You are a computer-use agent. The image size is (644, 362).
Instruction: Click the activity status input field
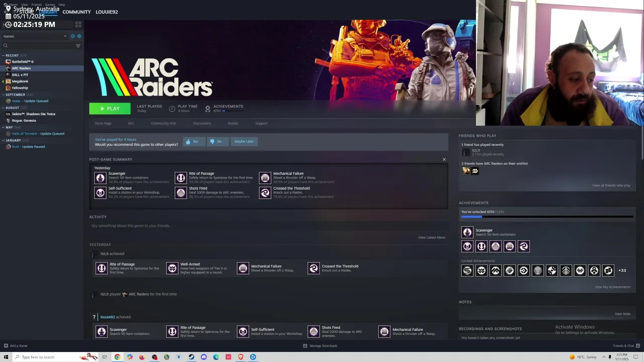point(268,226)
